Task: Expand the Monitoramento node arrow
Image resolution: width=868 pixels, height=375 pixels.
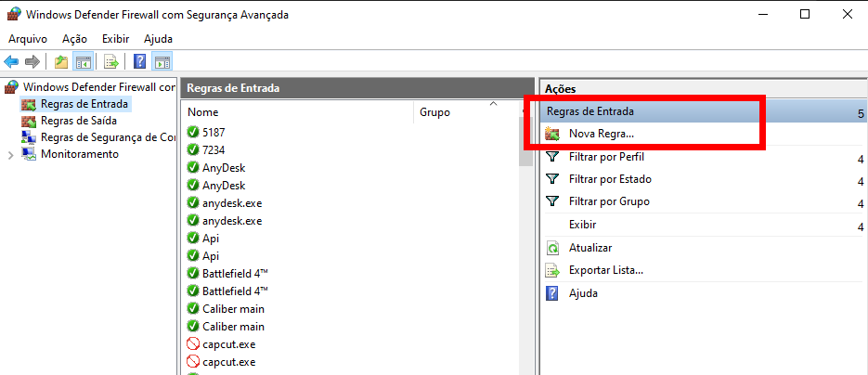Action: [10, 154]
